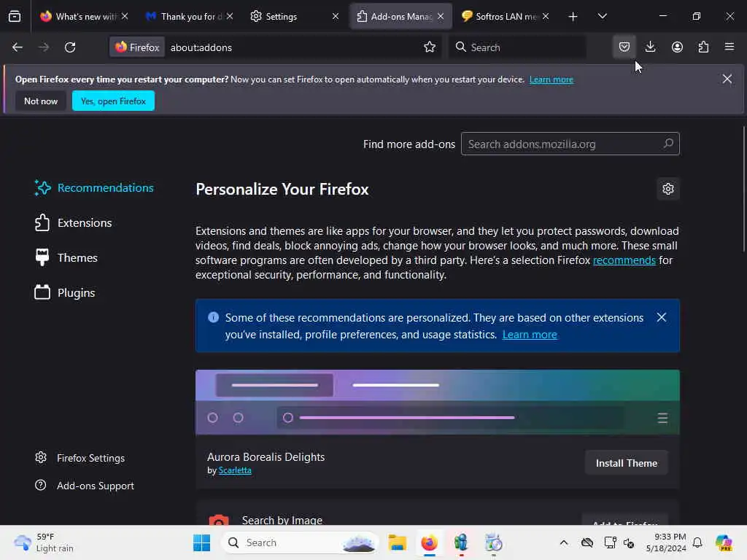
Task: Open the Extensions category
Action: pos(74,223)
